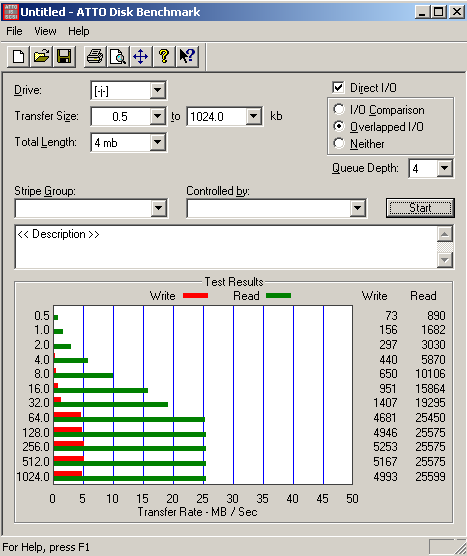Click the four-arrow move toolbar icon

pos(140,56)
